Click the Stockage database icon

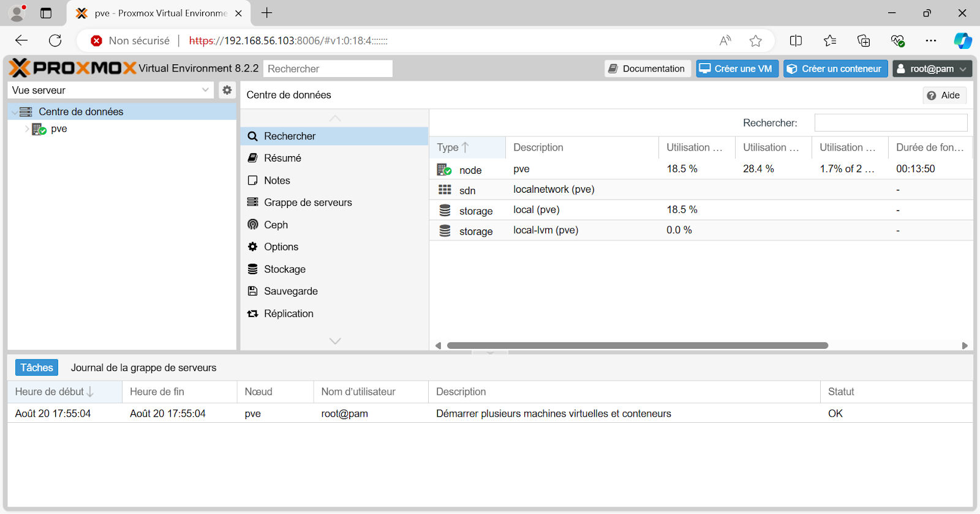[252, 269]
